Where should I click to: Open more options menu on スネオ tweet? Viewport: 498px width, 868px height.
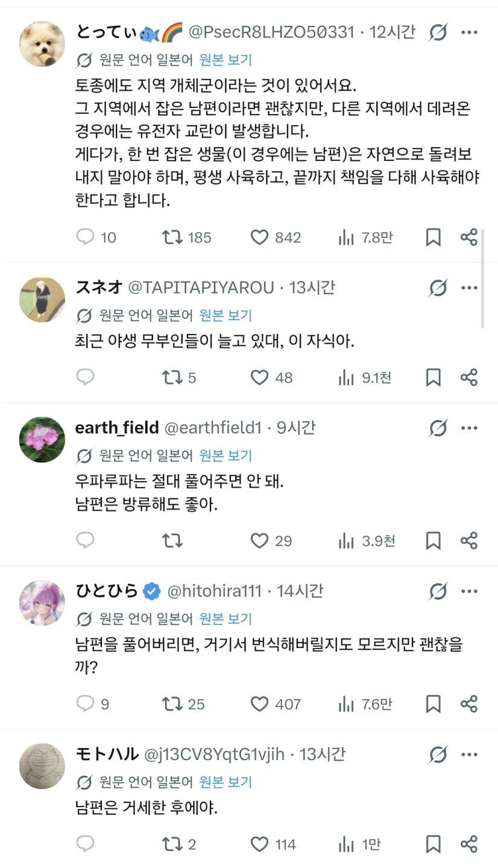point(469,288)
